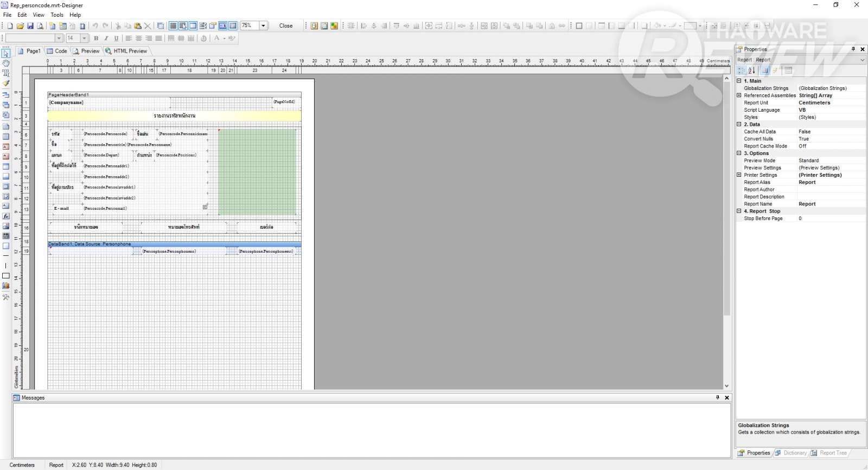The width and height of the screenshot is (868, 470).
Task: Pin the Messages panel
Action: [718, 397]
